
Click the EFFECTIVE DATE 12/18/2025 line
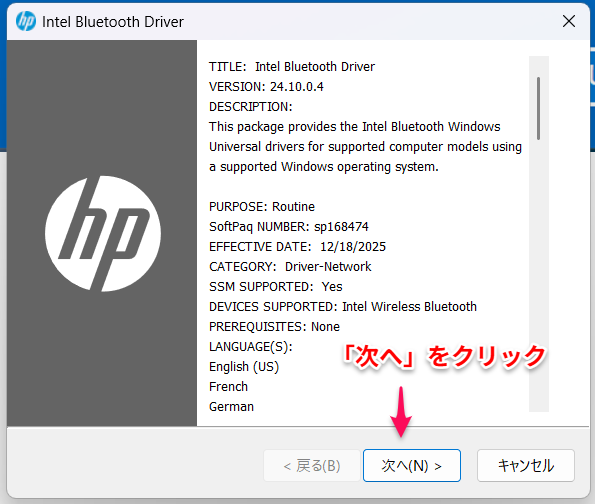pyautogui.click(x=297, y=247)
